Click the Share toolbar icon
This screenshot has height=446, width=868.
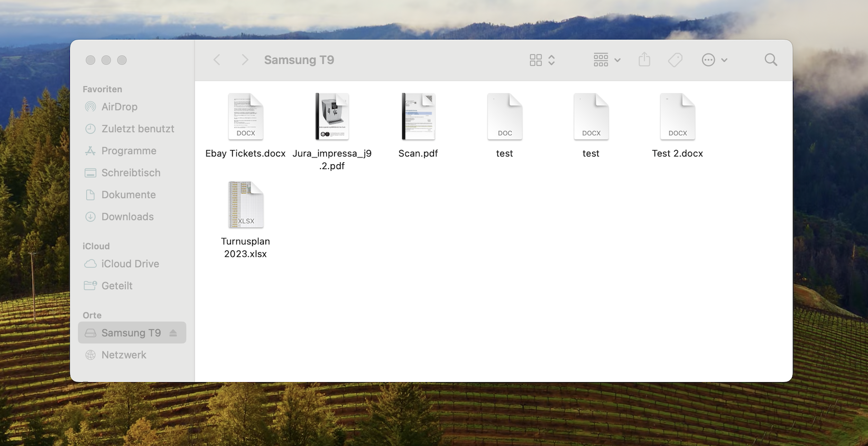pyautogui.click(x=644, y=59)
